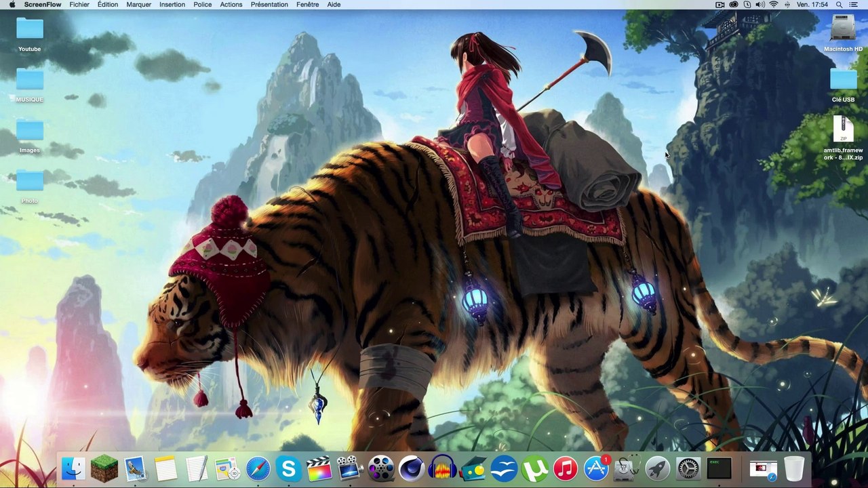868x488 pixels.
Task: Open the exec terminal icon in dock
Action: click(719, 468)
